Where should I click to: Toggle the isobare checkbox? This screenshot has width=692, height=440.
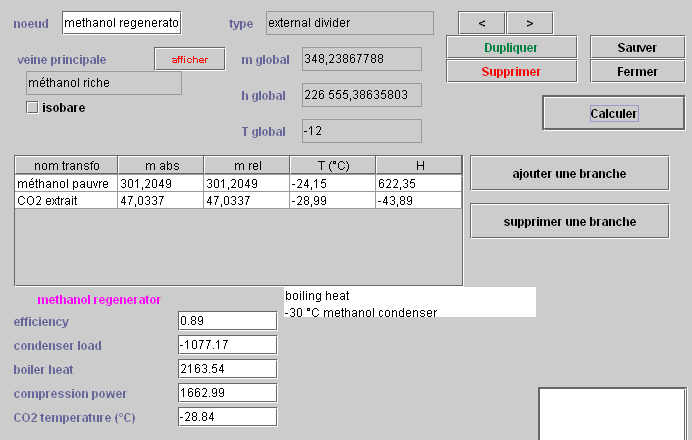pyautogui.click(x=32, y=107)
